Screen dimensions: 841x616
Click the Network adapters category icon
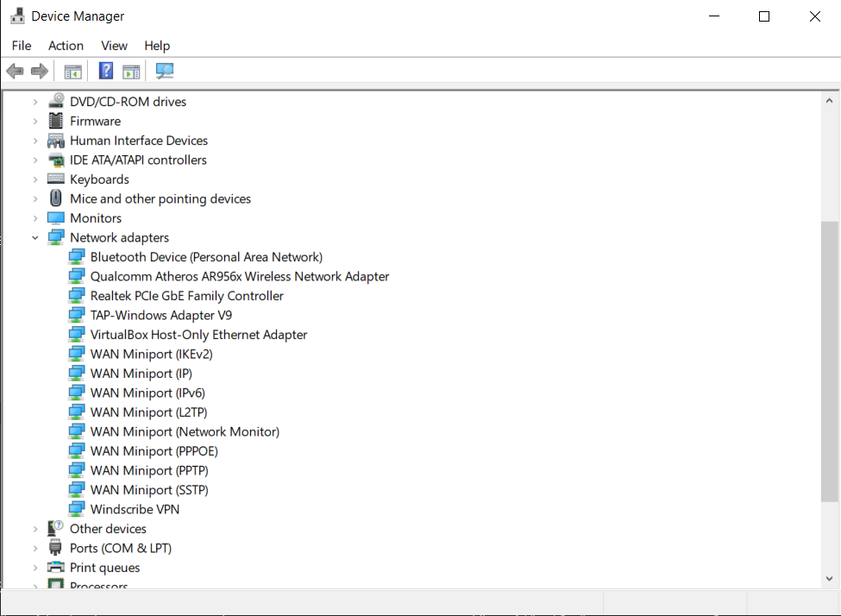click(x=56, y=238)
